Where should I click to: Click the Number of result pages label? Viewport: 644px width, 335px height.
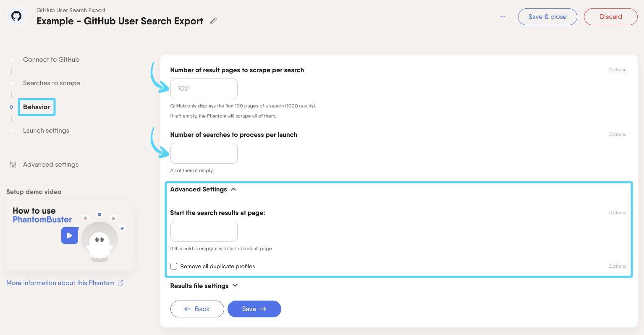point(237,70)
